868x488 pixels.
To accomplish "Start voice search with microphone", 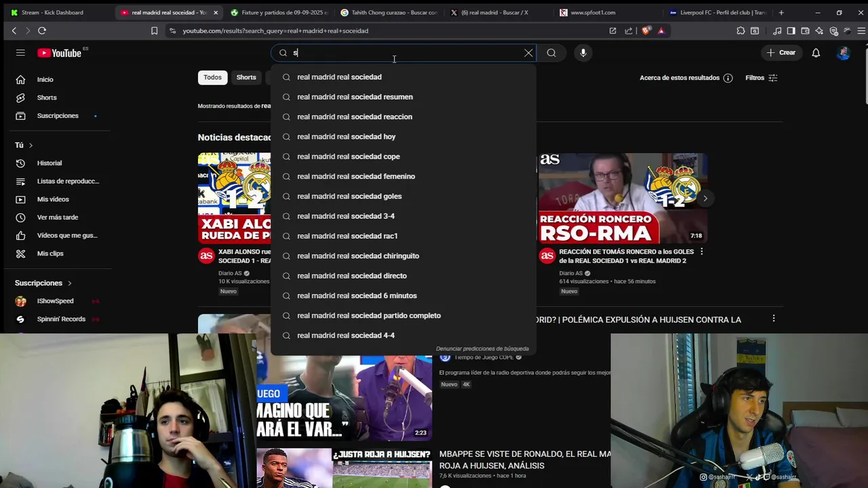I will 583,53.
